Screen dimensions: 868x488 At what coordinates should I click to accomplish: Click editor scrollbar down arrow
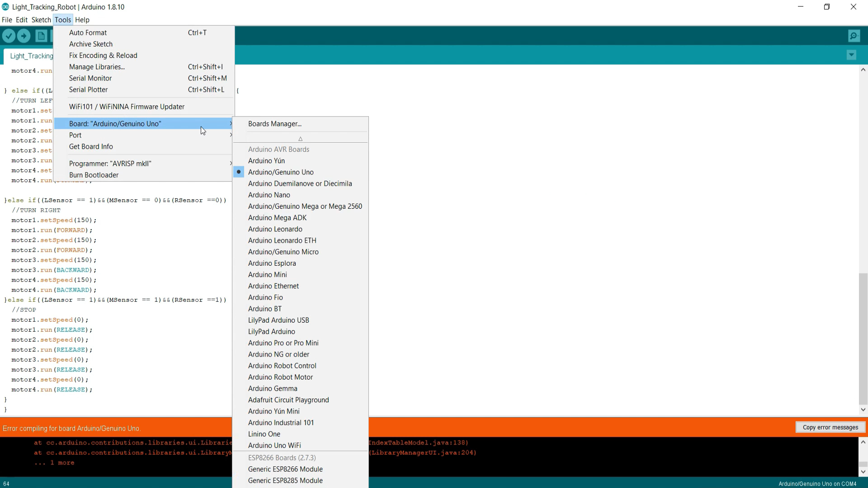[x=863, y=410]
